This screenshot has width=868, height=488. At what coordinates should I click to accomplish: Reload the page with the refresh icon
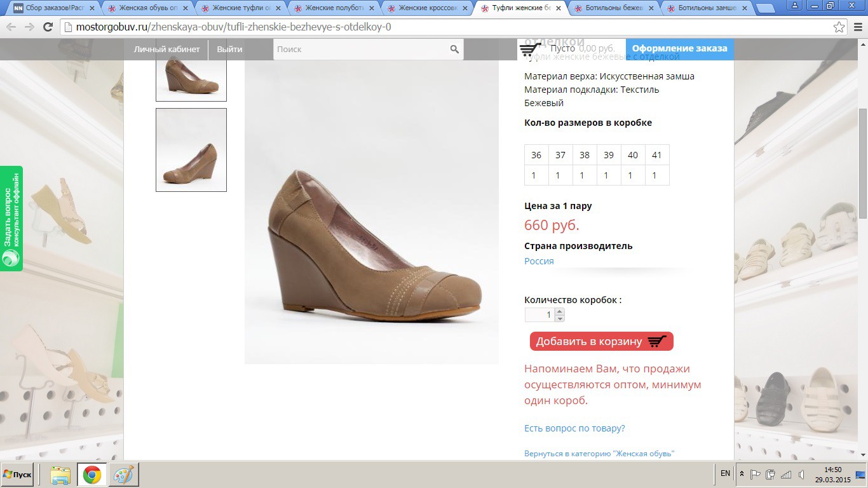coord(48,27)
